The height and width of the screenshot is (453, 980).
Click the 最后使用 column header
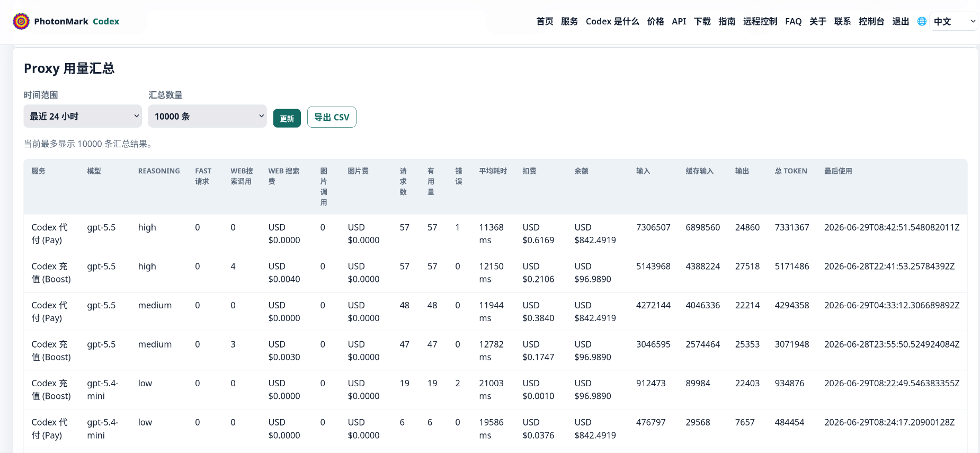click(x=838, y=171)
